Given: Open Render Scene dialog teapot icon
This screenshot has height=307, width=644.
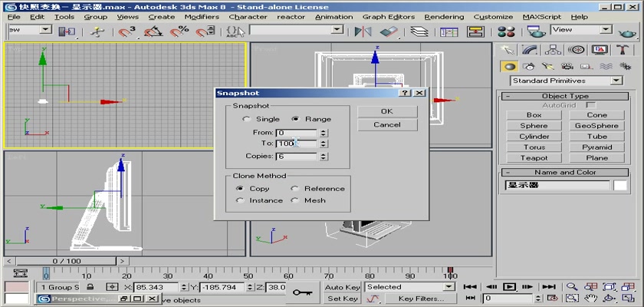Looking at the screenshot, I should coord(536,31).
